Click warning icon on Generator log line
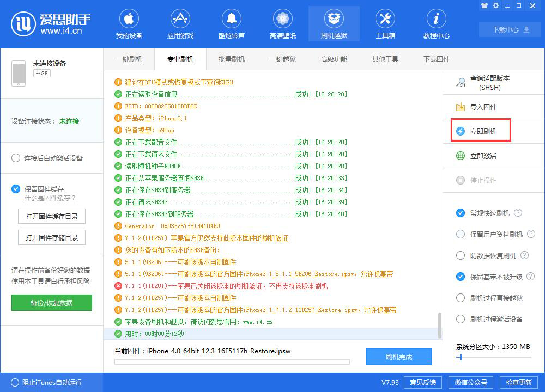Viewport: 545px width, 392px height. (118, 226)
